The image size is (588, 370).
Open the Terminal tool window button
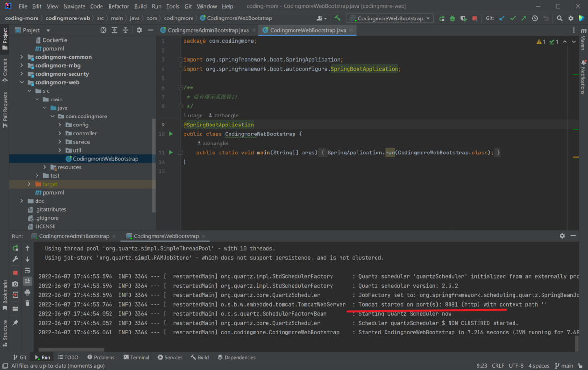pyautogui.click(x=136, y=357)
